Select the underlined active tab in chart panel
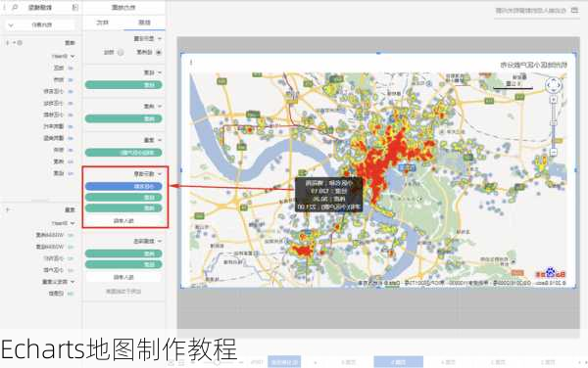 144,23
